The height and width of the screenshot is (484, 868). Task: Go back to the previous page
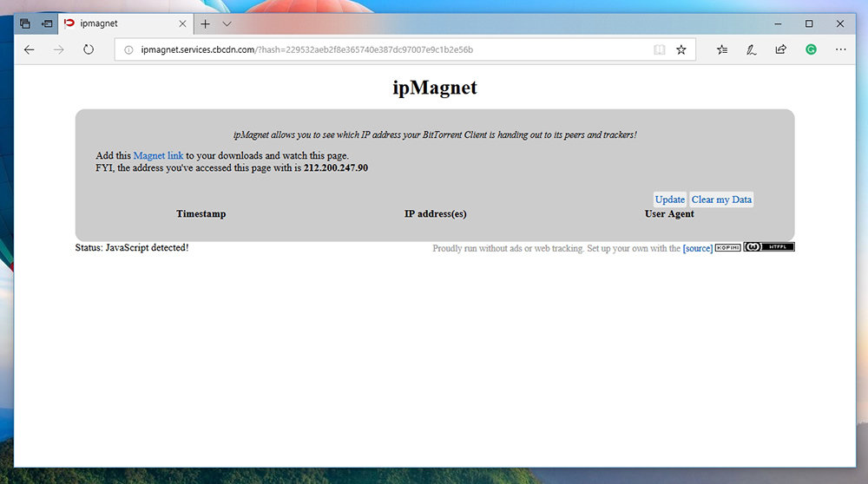[30, 49]
